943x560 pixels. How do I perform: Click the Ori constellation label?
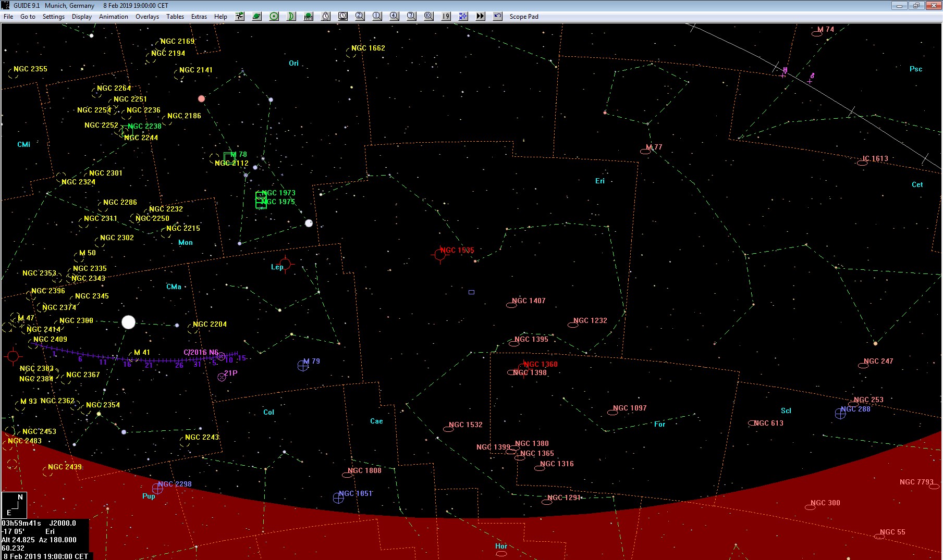click(x=293, y=63)
